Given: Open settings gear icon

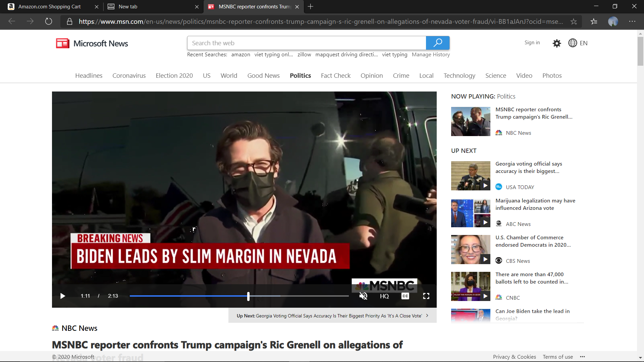Looking at the screenshot, I should click(x=557, y=43).
